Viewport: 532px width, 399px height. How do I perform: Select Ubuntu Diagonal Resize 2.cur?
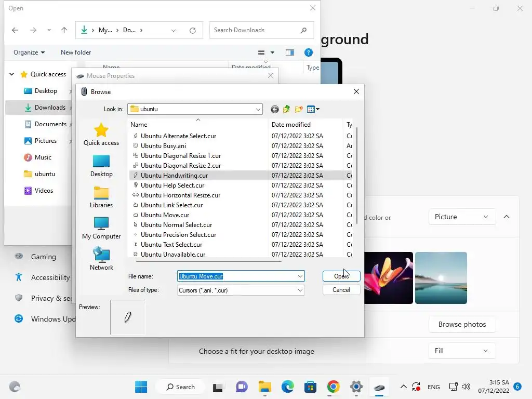(181, 166)
